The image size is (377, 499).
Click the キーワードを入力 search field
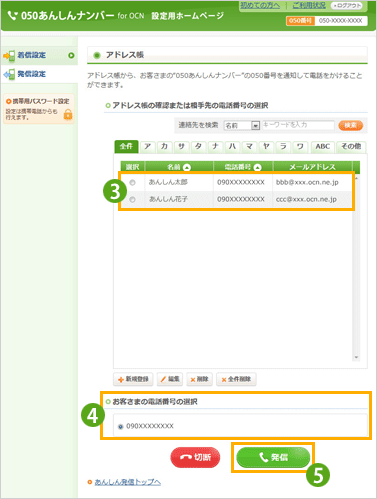click(298, 125)
